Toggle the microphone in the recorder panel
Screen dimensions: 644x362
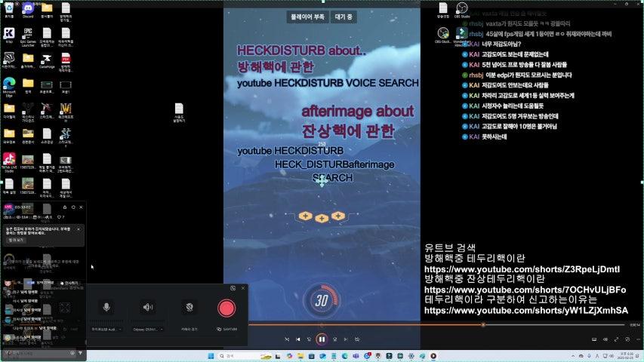(106, 307)
